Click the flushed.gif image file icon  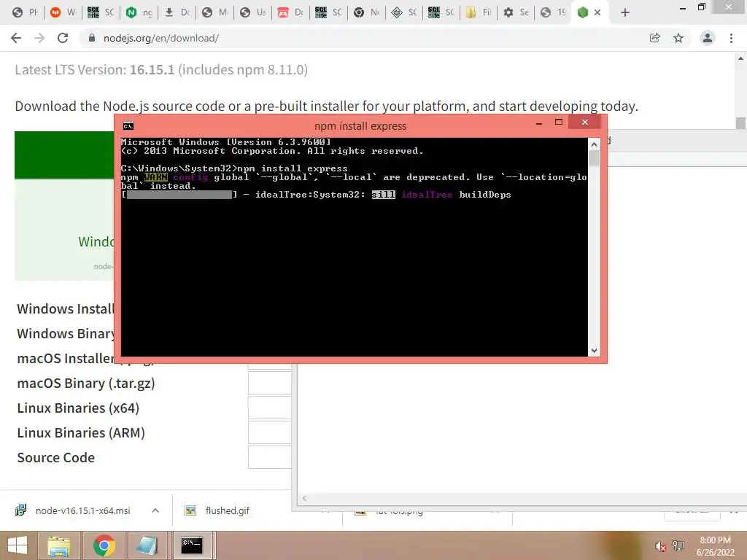(x=190, y=510)
